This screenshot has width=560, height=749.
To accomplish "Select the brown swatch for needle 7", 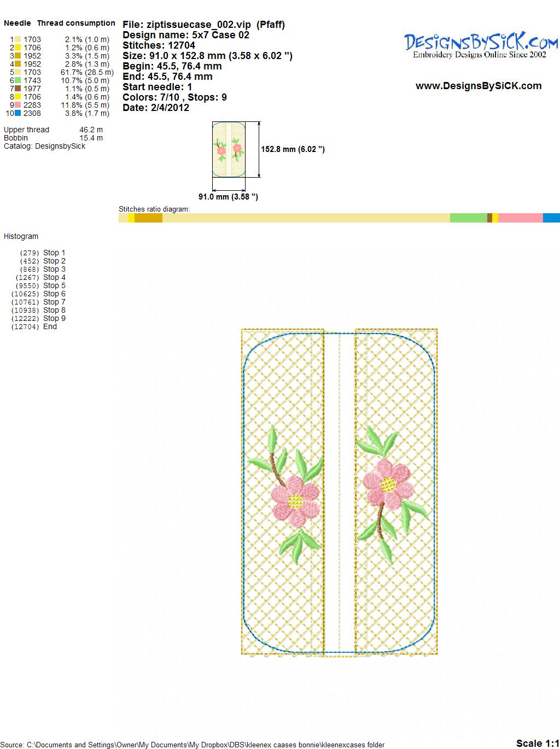I will point(17,89).
